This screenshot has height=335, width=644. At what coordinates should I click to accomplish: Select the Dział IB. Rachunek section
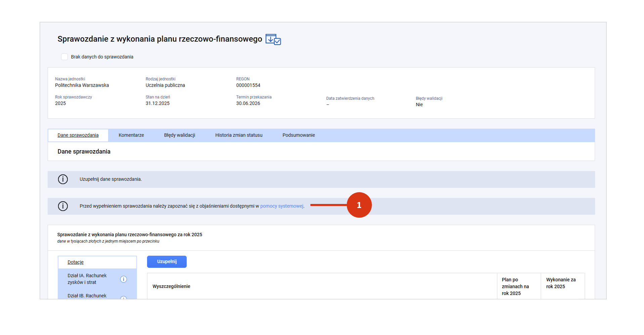pyautogui.click(x=87, y=296)
